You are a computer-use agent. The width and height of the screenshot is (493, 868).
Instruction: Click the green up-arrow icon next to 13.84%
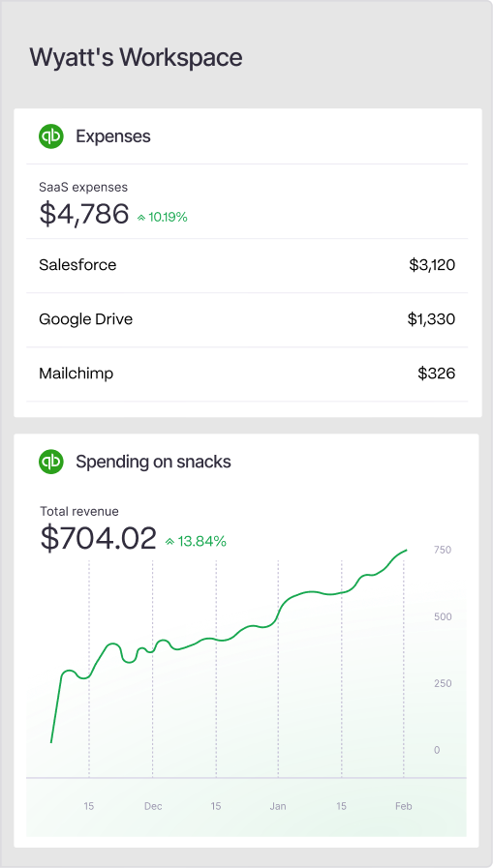point(170,542)
